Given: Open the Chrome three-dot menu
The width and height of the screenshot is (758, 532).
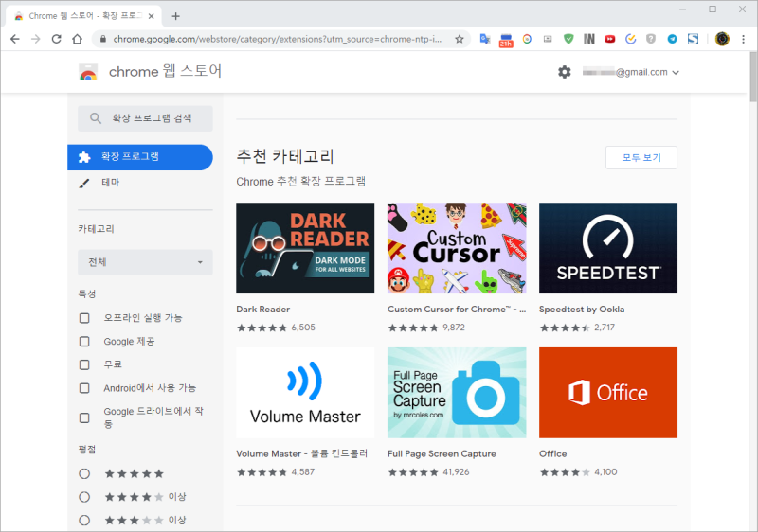Looking at the screenshot, I should tap(744, 39).
